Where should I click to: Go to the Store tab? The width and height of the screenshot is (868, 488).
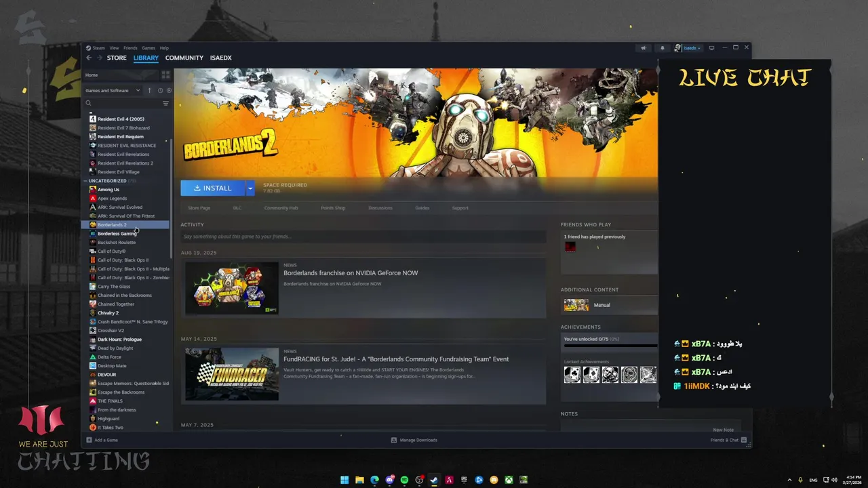tap(117, 58)
